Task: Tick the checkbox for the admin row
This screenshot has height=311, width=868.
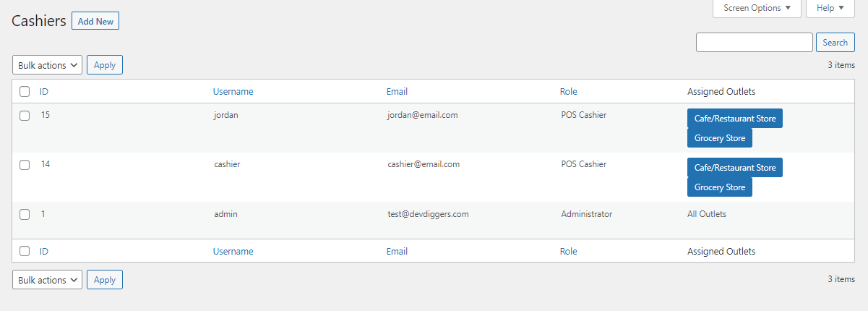Action: point(25,214)
